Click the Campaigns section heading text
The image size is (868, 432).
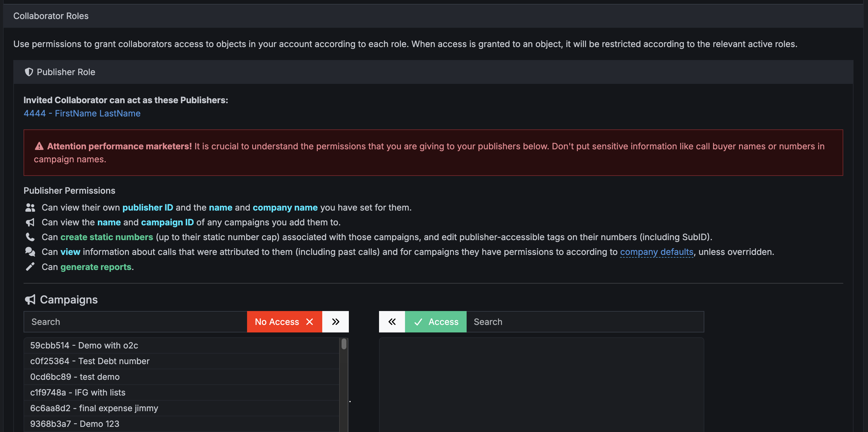[x=69, y=300]
